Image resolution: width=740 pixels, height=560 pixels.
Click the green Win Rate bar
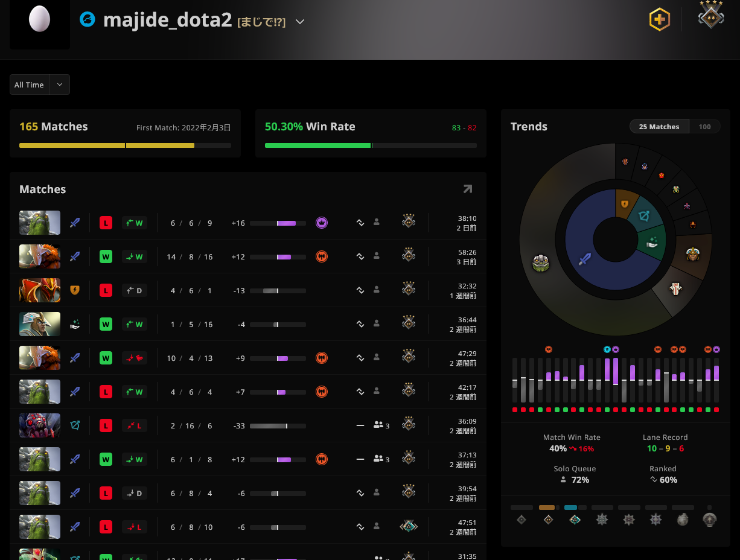click(371, 145)
